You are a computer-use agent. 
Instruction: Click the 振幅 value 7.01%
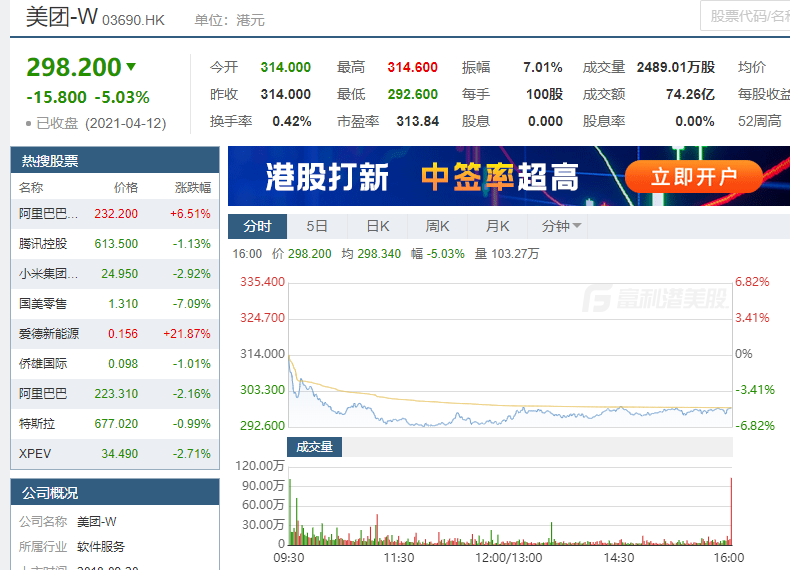tap(543, 67)
